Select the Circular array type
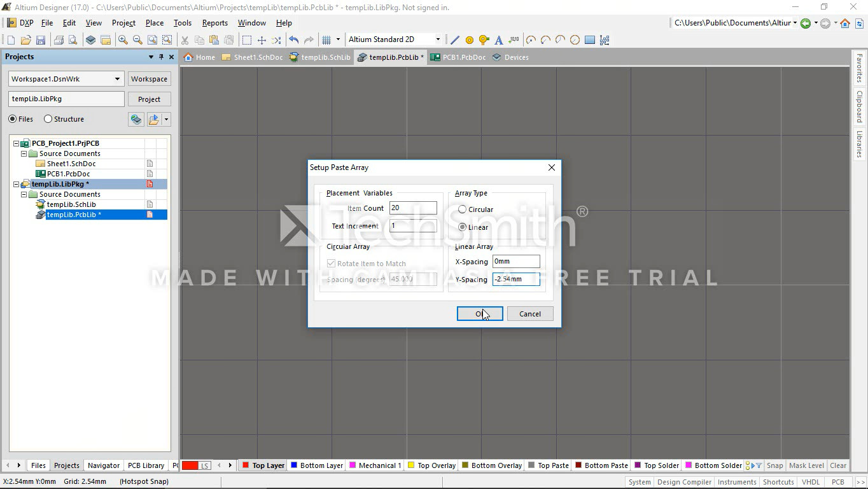868x489 pixels. [x=463, y=209]
